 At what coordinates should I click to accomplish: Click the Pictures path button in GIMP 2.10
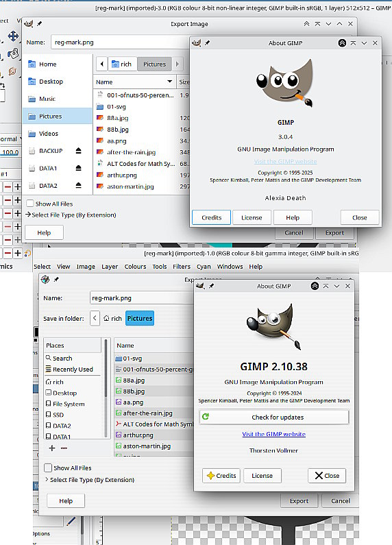click(x=140, y=318)
